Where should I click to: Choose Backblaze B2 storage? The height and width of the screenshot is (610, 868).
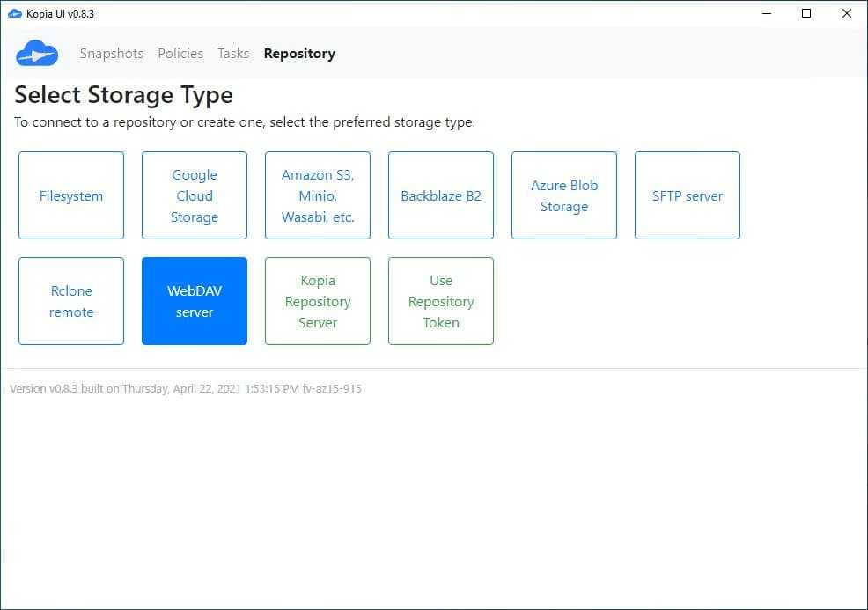(x=441, y=195)
